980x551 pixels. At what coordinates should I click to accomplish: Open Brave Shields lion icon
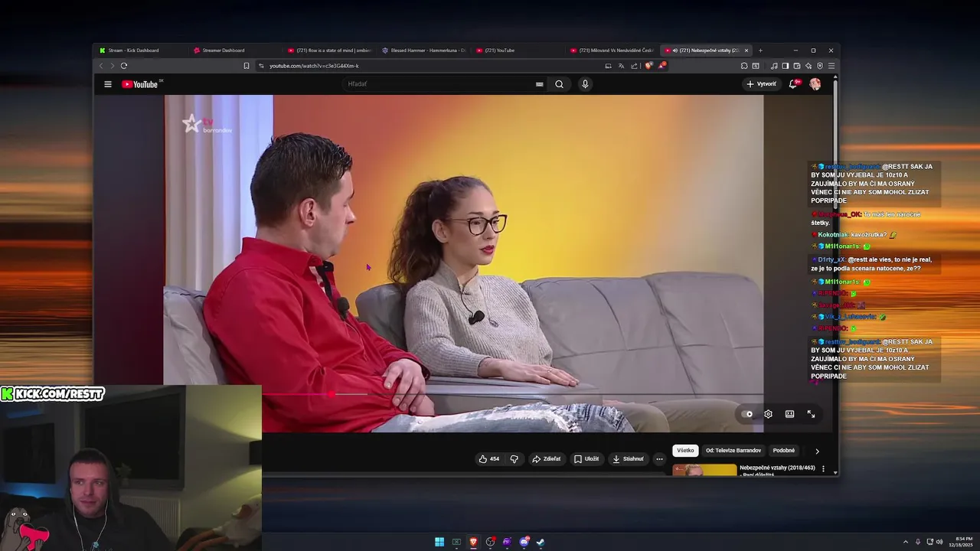[x=648, y=66]
